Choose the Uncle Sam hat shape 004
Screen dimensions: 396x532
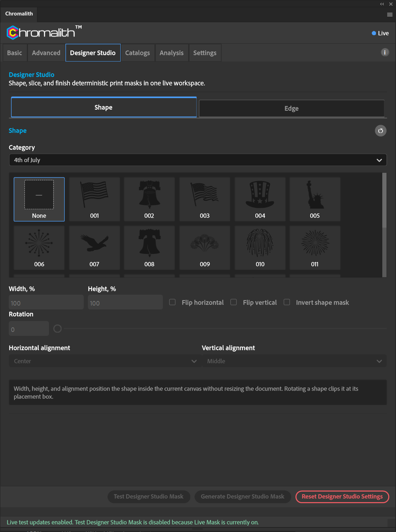coord(260,199)
